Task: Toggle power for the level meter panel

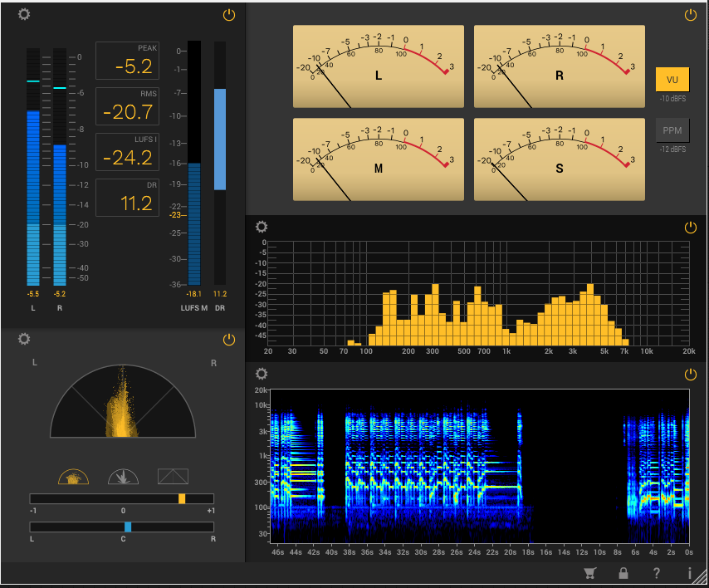Action: pos(229,15)
